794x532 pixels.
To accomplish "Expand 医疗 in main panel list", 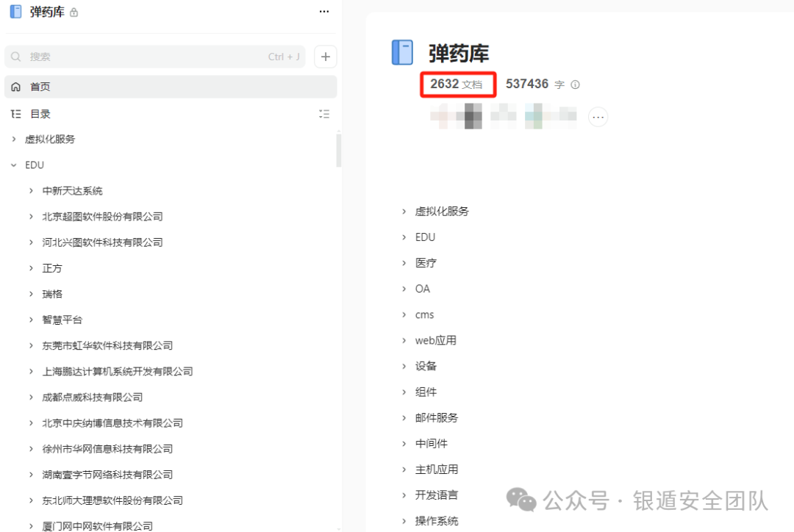I will 404,263.
